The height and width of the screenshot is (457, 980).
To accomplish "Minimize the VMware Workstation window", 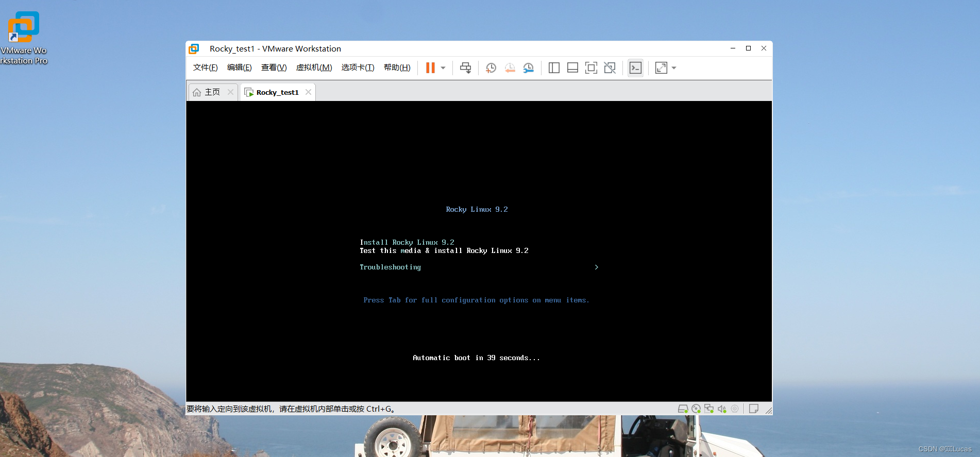I will pos(733,48).
